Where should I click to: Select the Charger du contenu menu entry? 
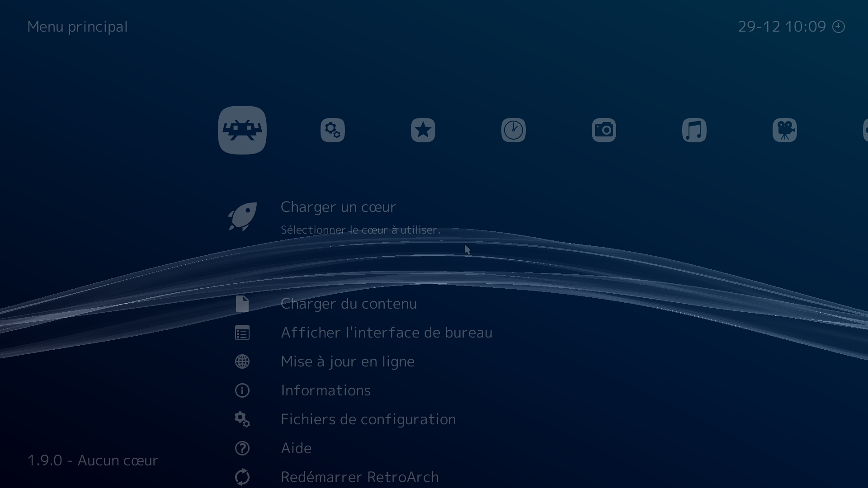coord(349,303)
